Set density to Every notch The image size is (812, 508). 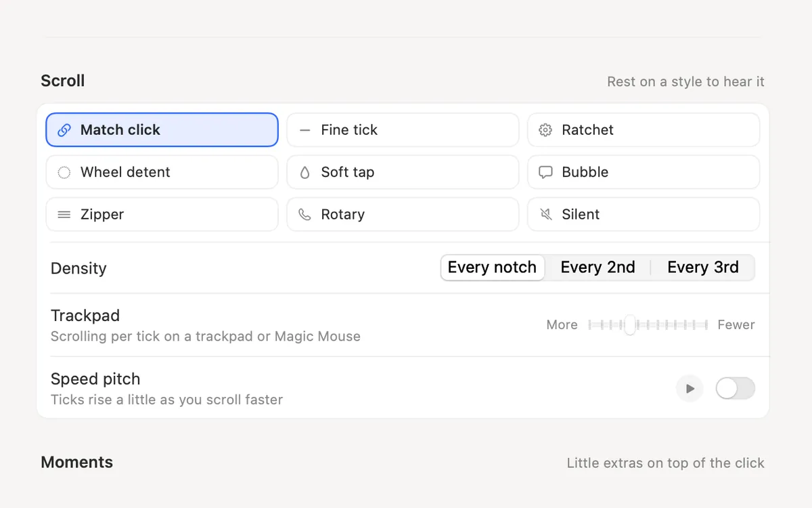(x=493, y=268)
